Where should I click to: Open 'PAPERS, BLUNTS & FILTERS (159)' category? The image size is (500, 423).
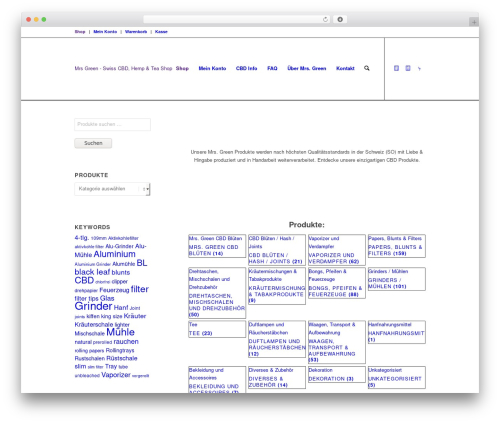coord(395,250)
